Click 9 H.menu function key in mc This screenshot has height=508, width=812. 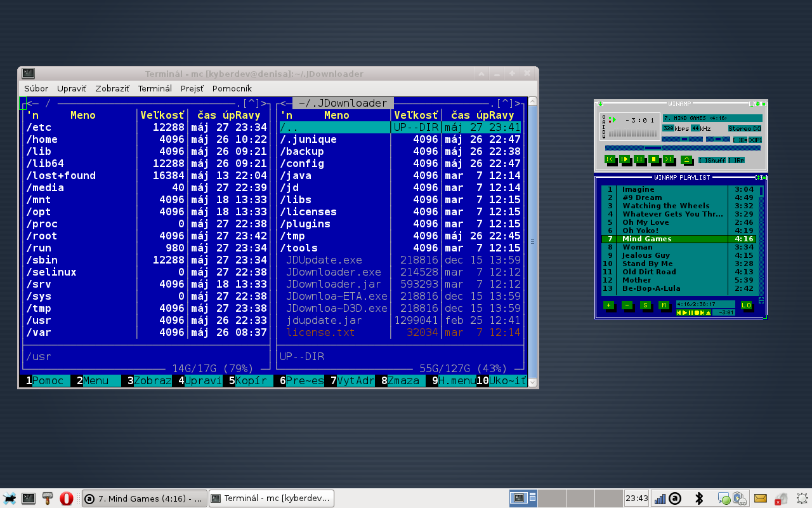(451, 381)
